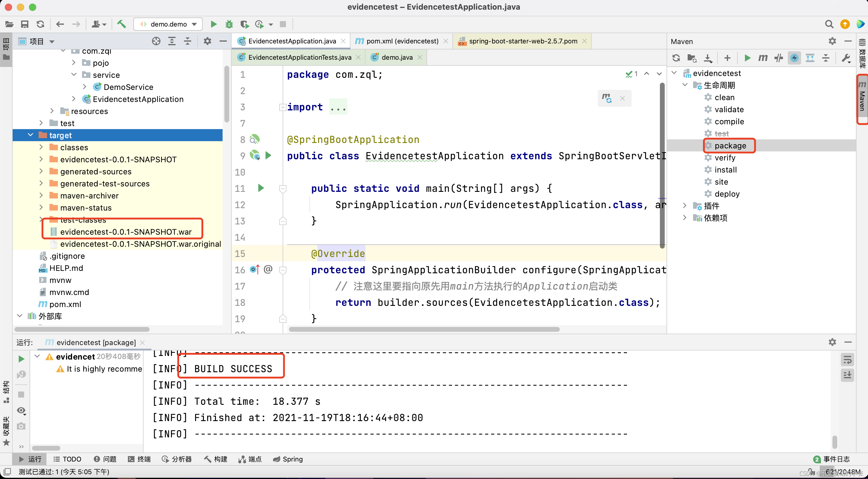The width and height of the screenshot is (868, 479).
Task: Open the demo.java editor tab
Action: [397, 57]
